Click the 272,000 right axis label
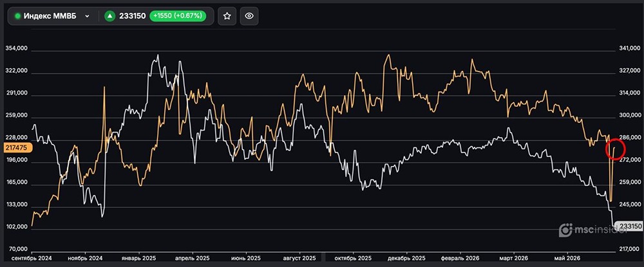This screenshot has width=644, height=267. (630, 160)
